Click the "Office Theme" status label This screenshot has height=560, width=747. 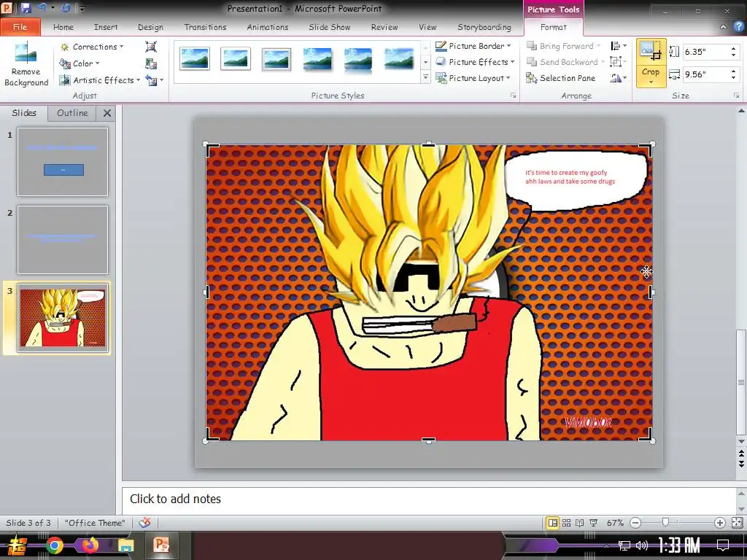[95, 523]
